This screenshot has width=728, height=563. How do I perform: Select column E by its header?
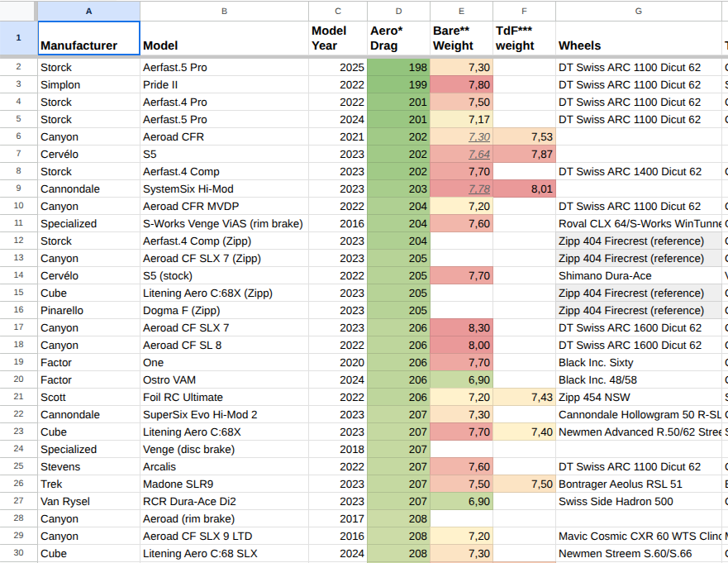[x=461, y=11]
